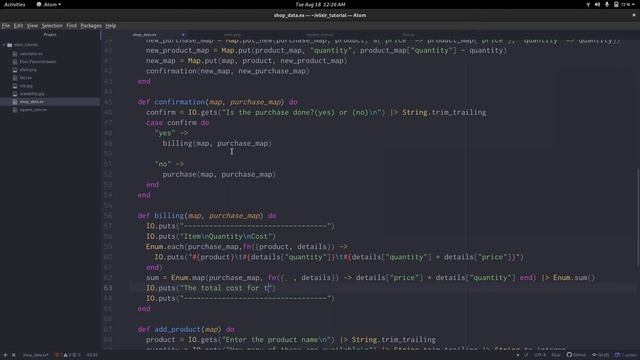This screenshot has width=640, height=360.
Task: Click the icon of the selected shop_data.ex tree row
Action: [15, 102]
